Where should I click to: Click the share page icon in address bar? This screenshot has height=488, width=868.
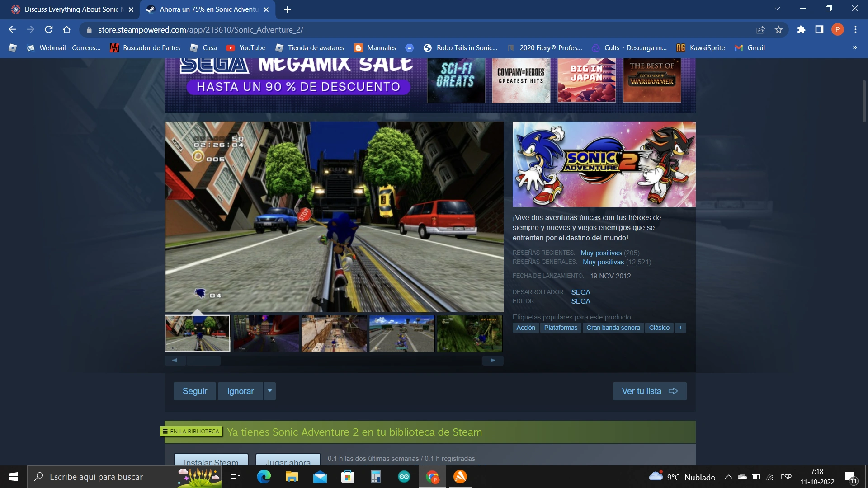tap(760, 30)
